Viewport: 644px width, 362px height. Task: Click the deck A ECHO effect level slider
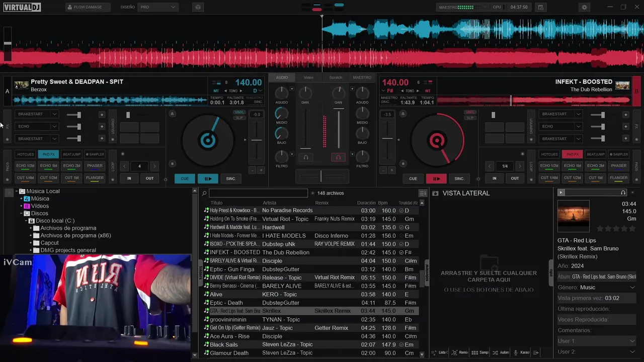click(73, 127)
